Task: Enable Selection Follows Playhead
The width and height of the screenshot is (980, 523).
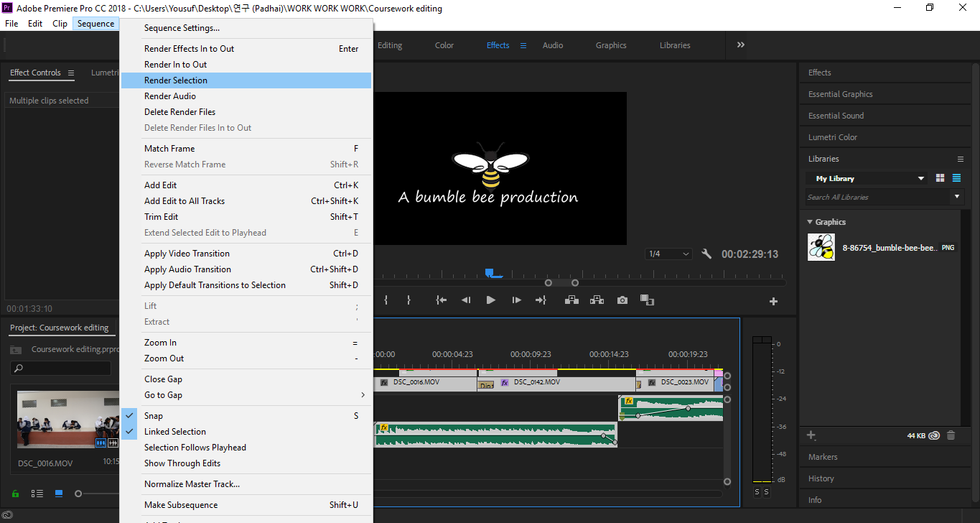Action: tap(246, 448)
